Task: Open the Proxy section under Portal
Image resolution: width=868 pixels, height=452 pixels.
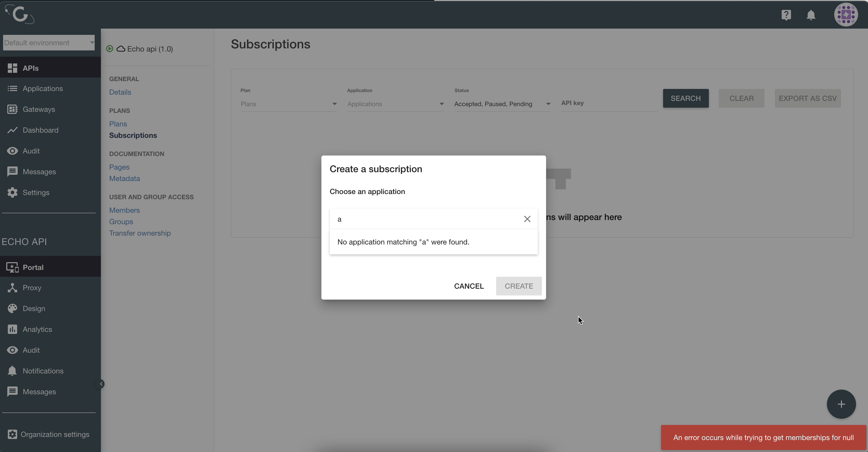Action: [x=32, y=288]
